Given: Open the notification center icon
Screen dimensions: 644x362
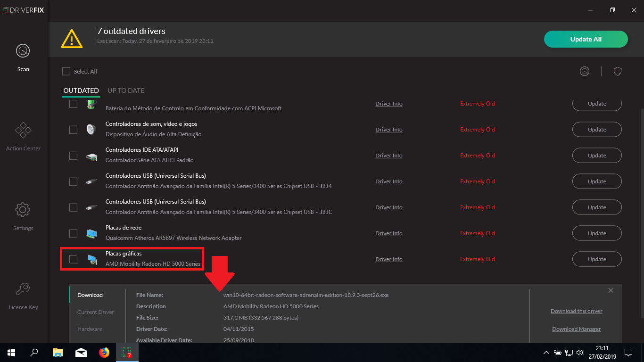Looking at the screenshot, I should pos(628,352).
